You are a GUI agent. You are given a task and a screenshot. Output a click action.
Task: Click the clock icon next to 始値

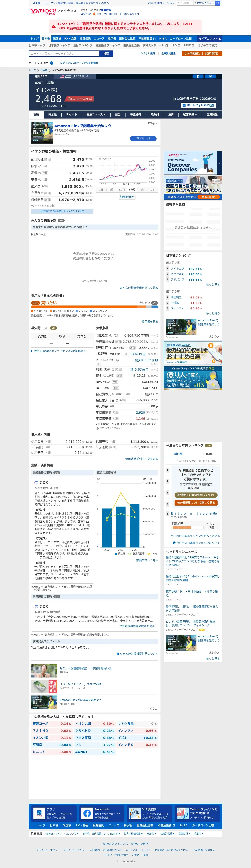point(40,166)
